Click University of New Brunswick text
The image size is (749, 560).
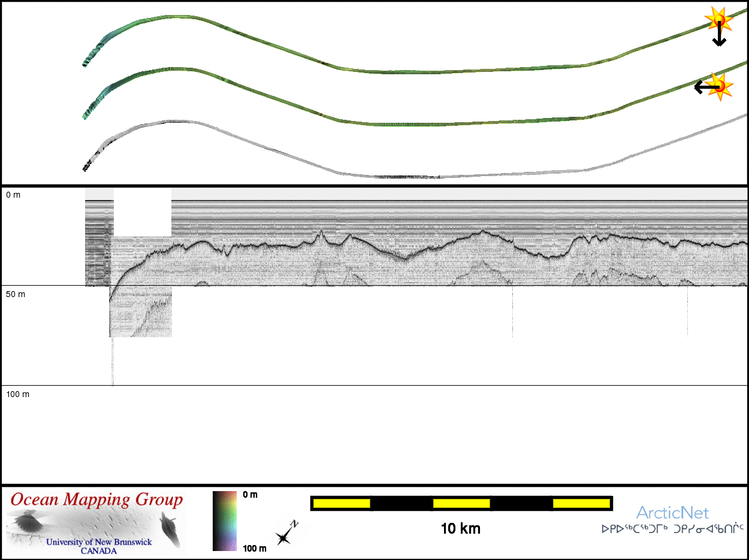pos(99,542)
